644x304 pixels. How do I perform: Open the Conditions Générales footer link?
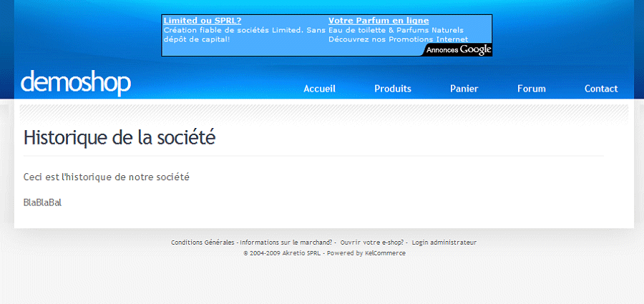tap(203, 242)
